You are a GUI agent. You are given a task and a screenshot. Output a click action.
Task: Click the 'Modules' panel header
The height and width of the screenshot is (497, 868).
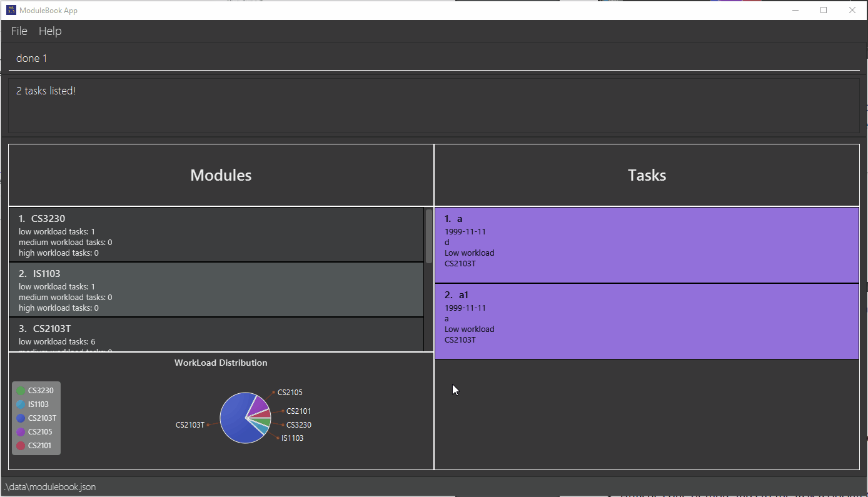pos(221,175)
